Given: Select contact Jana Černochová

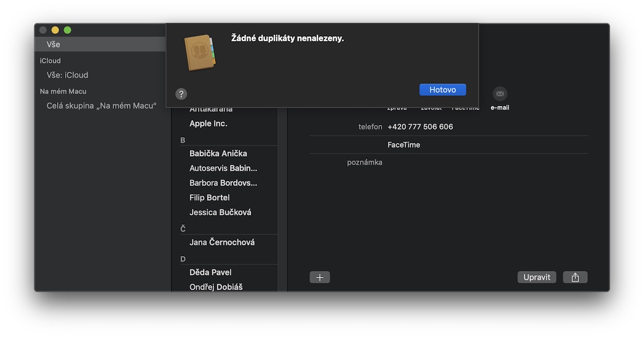Looking at the screenshot, I should 222,243.
